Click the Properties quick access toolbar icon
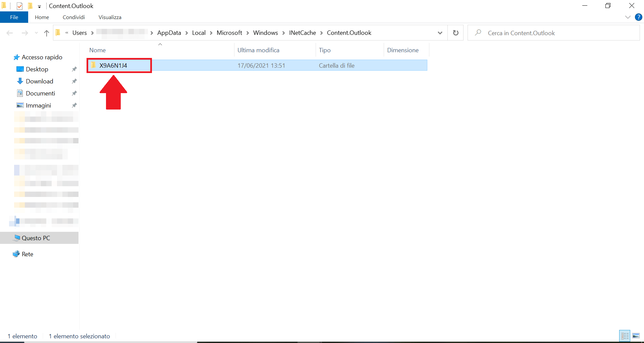Image resolution: width=644 pixels, height=343 pixels. click(19, 6)
